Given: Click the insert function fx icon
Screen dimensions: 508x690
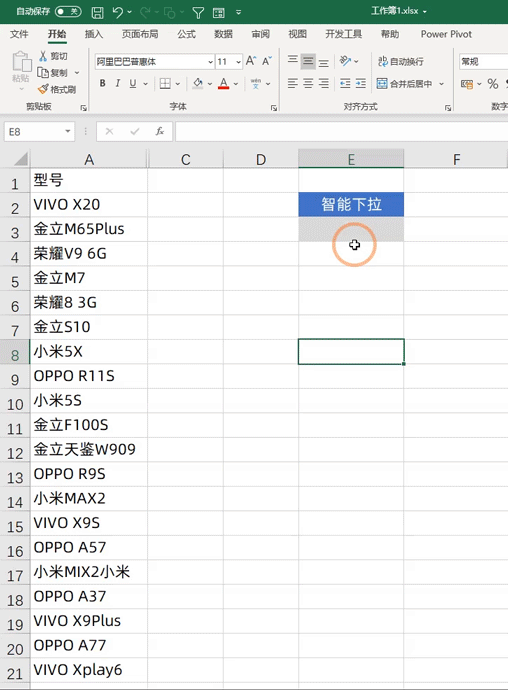Looking at the screenshot, I should 160,131.
